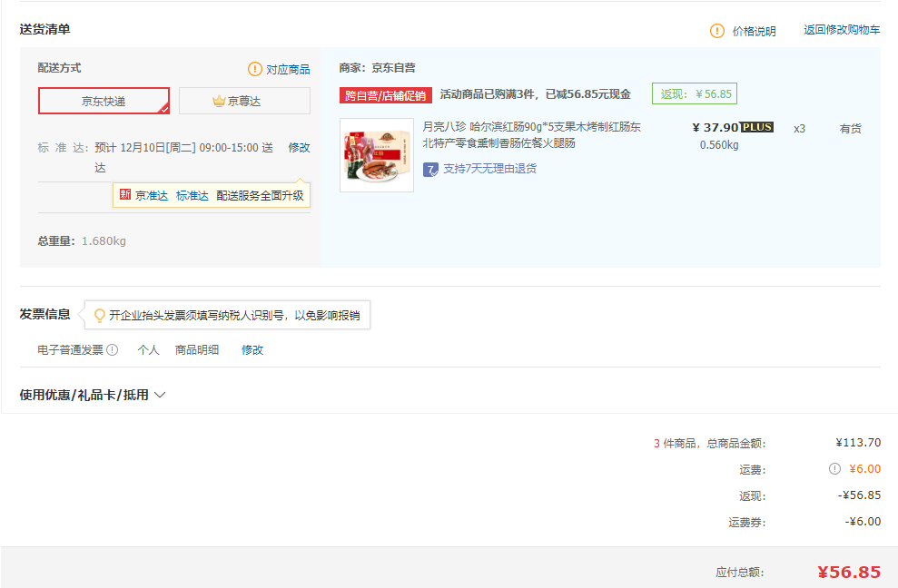Open 支持7天无理由退货 link
The height and width of the screenshot is (588, 898).
[489, 169]
